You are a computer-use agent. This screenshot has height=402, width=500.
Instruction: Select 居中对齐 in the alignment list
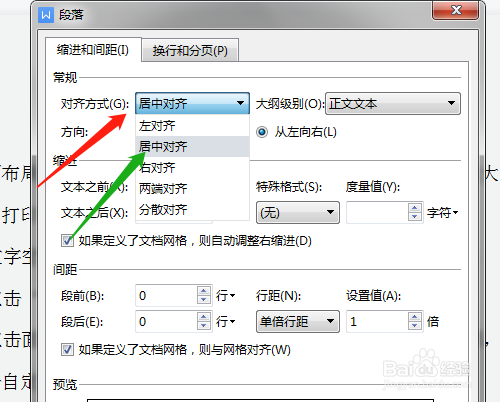[x=192, y=147]
